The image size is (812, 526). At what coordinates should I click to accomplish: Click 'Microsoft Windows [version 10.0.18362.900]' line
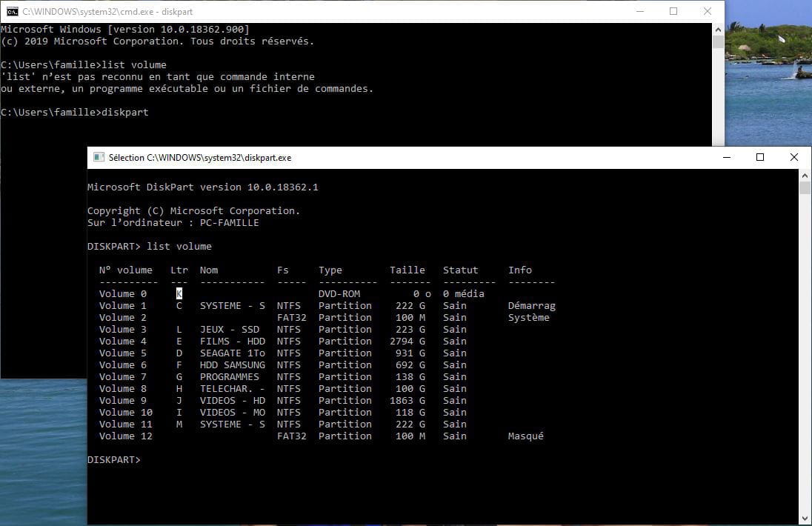pos(124,30)
